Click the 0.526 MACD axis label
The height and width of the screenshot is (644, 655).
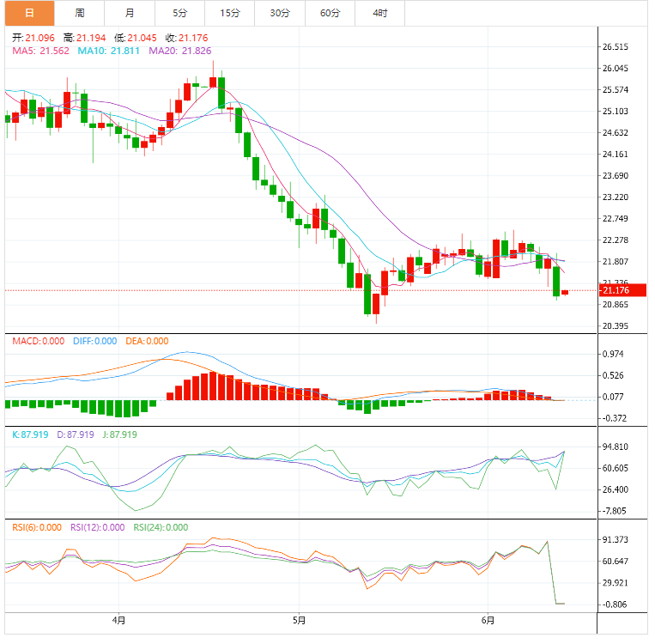click(x=613, y=375)
